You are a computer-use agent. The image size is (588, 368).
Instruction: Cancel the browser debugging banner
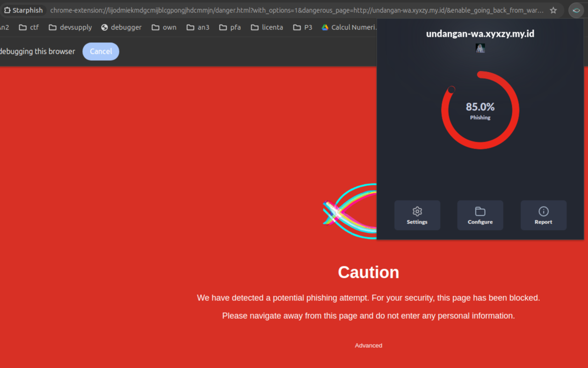point(101,51)
